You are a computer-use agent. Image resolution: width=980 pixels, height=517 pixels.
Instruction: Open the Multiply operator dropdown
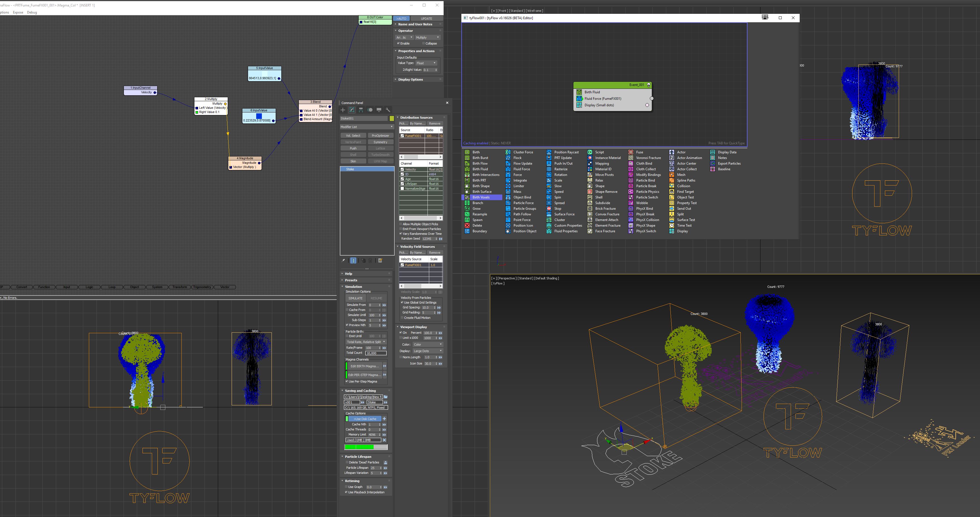pyautogui.click(x=427, y=37)
